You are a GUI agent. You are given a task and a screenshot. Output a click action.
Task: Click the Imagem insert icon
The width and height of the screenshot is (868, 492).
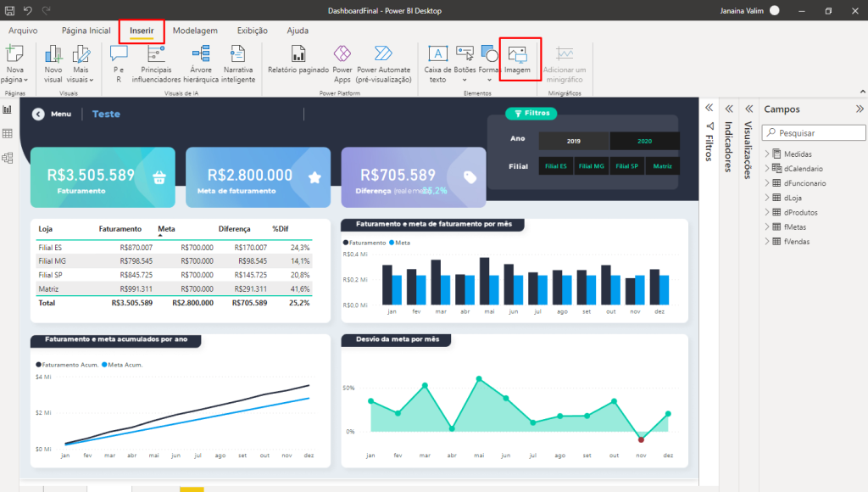coord(517,59)
